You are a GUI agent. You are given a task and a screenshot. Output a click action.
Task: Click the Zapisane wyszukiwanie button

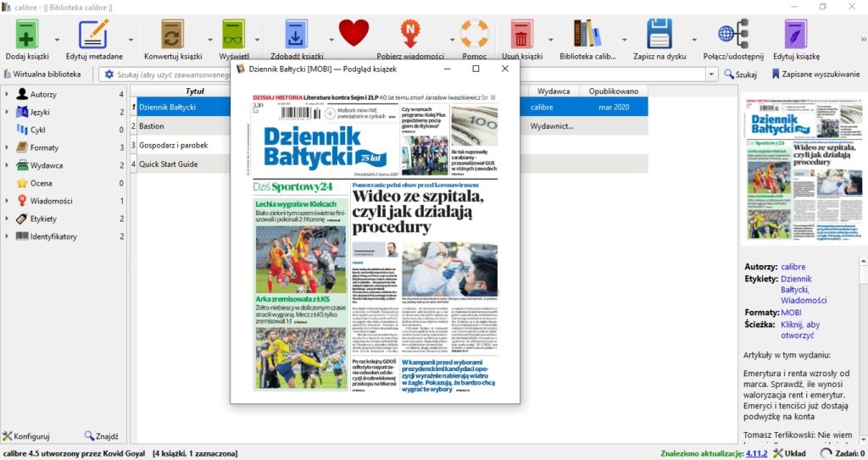(816, 74)
